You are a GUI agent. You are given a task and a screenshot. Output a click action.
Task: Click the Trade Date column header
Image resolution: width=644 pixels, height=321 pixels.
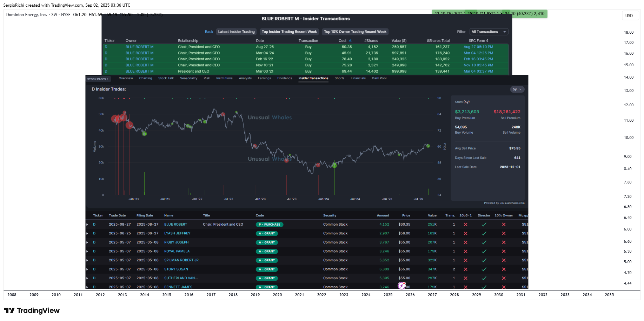[x=117, y=215]
